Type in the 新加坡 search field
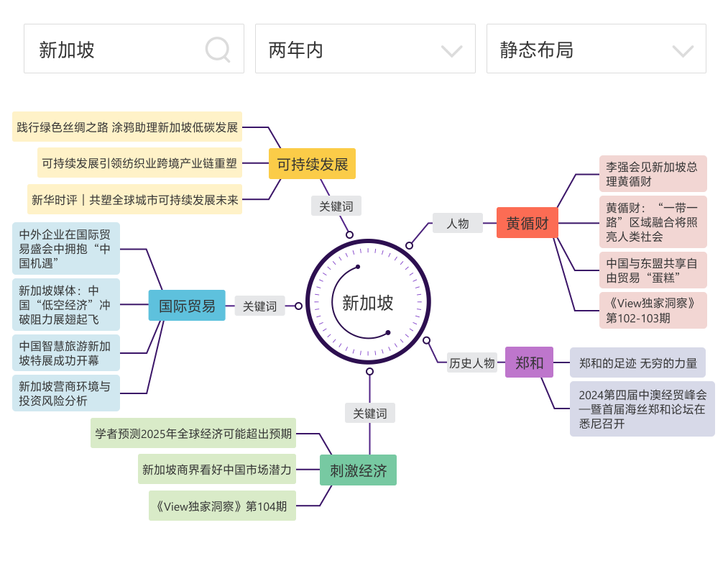728x584 pixels. coord(115,50)
